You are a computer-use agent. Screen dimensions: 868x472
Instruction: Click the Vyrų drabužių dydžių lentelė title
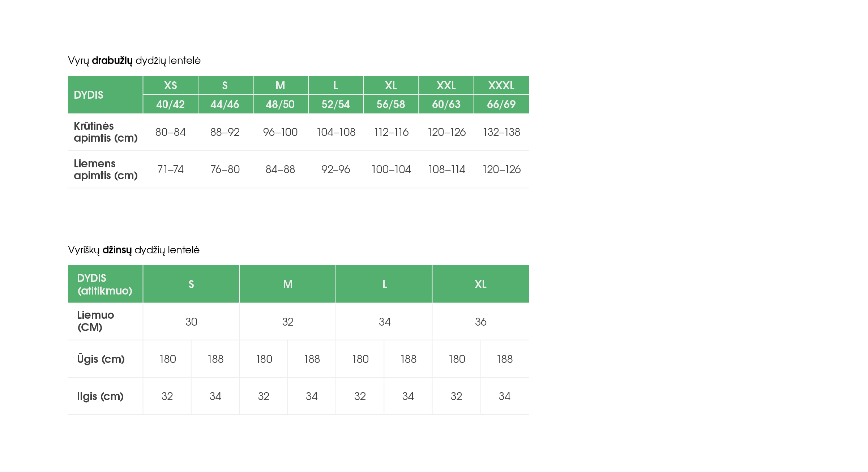(x=134, y=61)
